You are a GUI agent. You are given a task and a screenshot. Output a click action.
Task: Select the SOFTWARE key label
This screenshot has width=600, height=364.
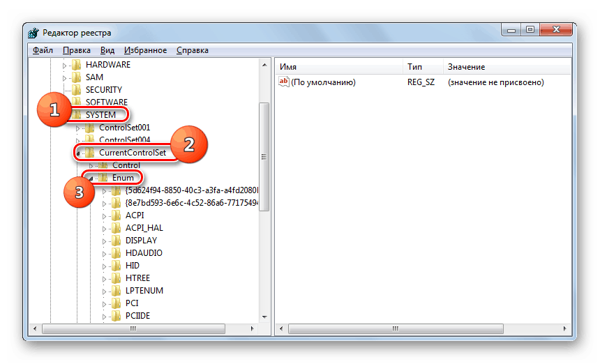click(107, 102)
